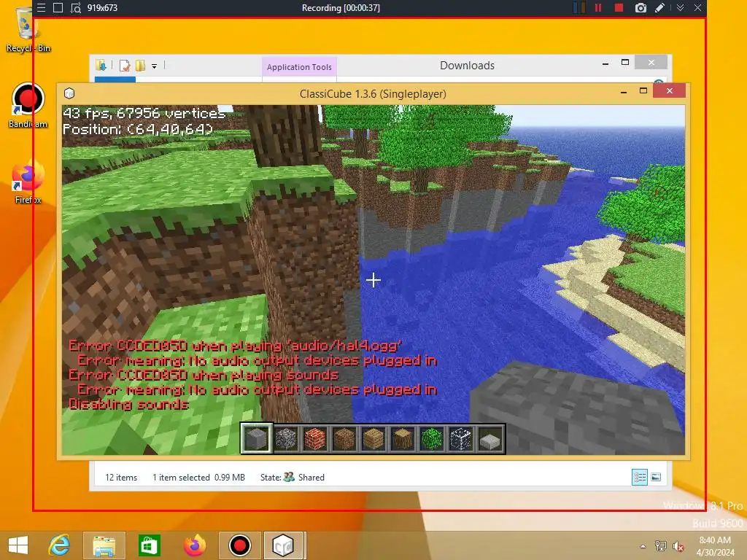Viewport: 747px width, 560px height.
Task: Open the Help icon in Downloads window
Action: click(x=659, y=82)
